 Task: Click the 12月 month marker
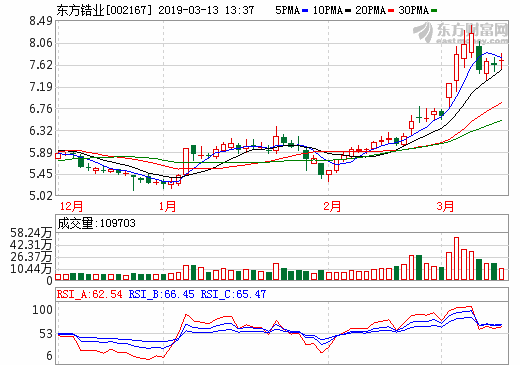pyautogui.click(x=71, y=206)
